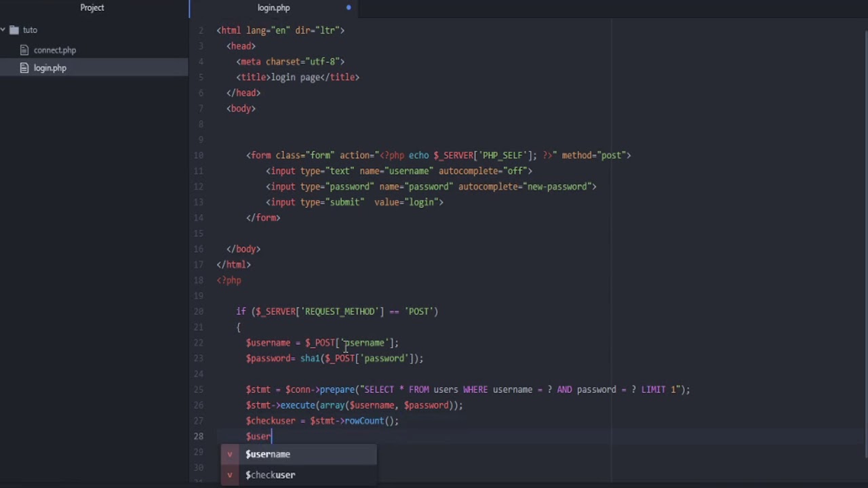Click variable icon beside $username suggestion
The width and height of the screenshot is (868, 488).
[230, 454]
